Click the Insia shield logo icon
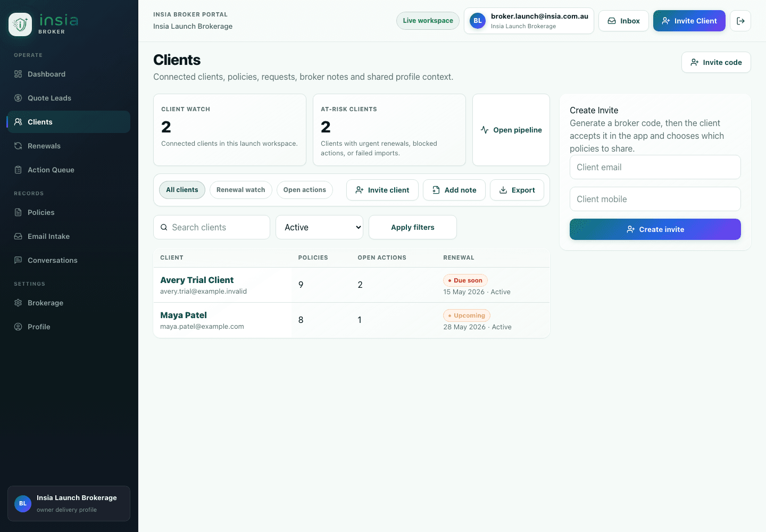The height and width of the screenshot is (532, 766). point(20,24)
